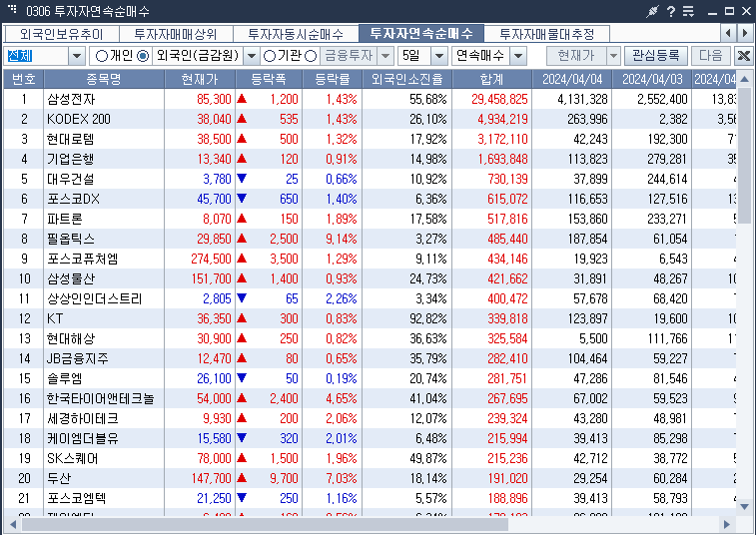Expand the 금융투자 dropdown arrow
The height and width of the screenshot is (535, 756).
(384, 56)
